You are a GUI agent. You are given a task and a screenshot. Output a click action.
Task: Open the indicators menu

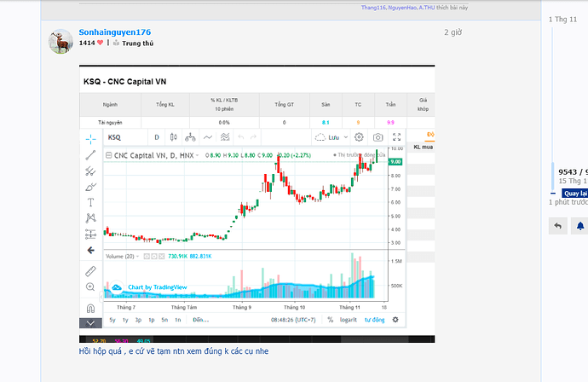click(x=208, y=137)
